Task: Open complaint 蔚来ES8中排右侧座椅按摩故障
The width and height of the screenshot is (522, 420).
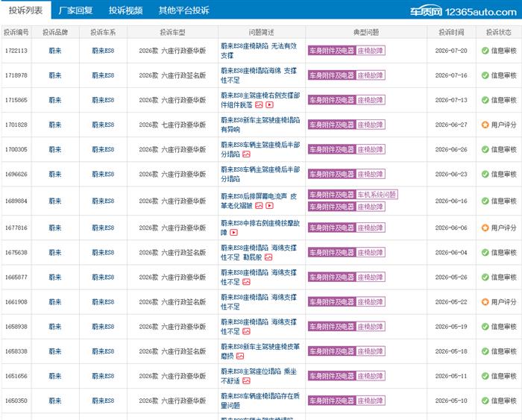Action: pos(260,228)
